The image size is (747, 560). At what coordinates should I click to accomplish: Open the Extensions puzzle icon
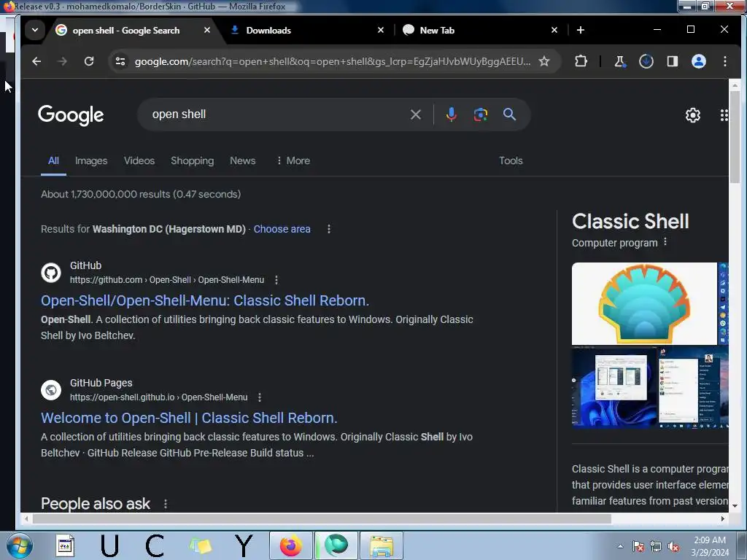tap(581, 61)
